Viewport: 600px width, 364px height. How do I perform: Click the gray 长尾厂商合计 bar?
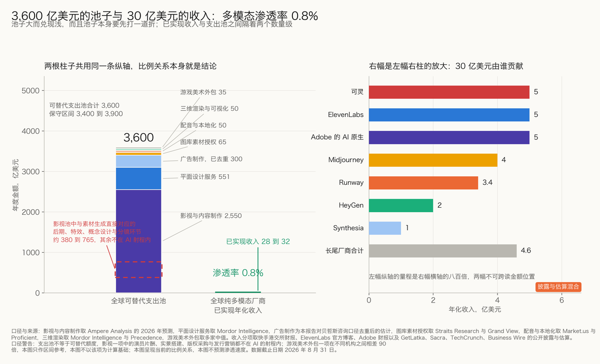pos(442,251)
